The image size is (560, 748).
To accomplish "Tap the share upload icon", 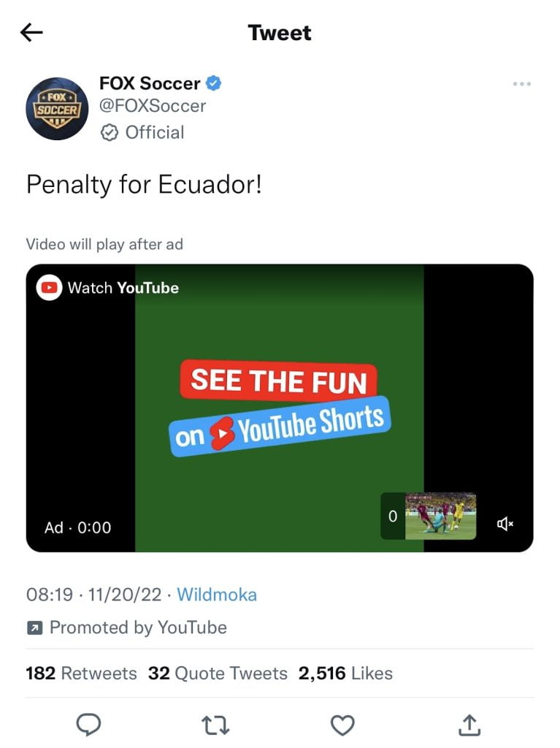I will (469, 725).
